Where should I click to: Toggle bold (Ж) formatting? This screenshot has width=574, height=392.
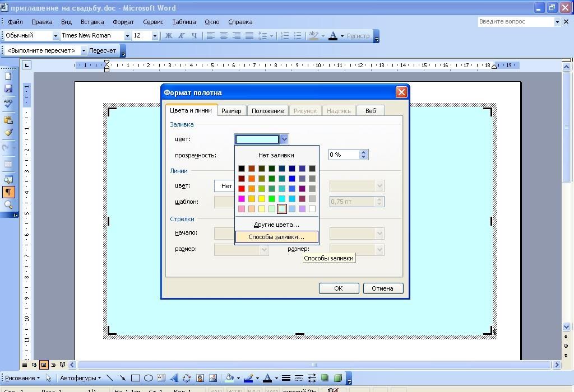tap(168, 36)
